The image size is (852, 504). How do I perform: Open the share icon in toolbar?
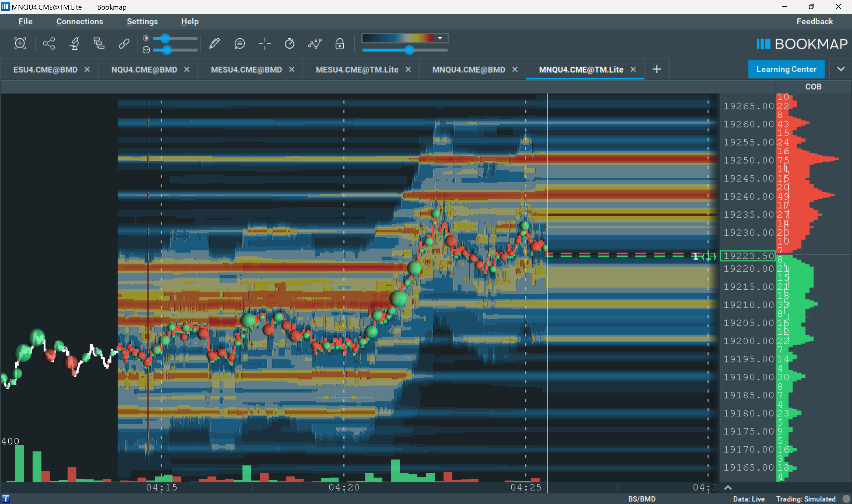[49, 44]
